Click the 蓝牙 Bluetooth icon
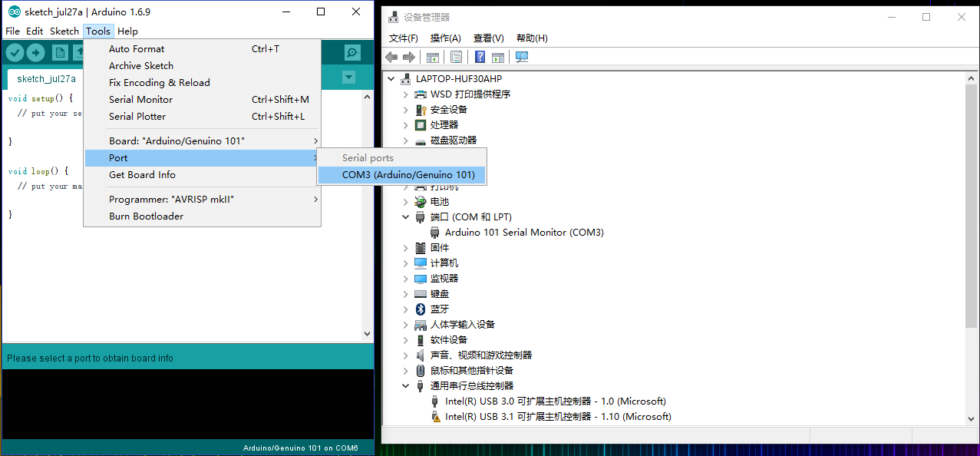Viewport: 980px width, 456px height. 421,309
